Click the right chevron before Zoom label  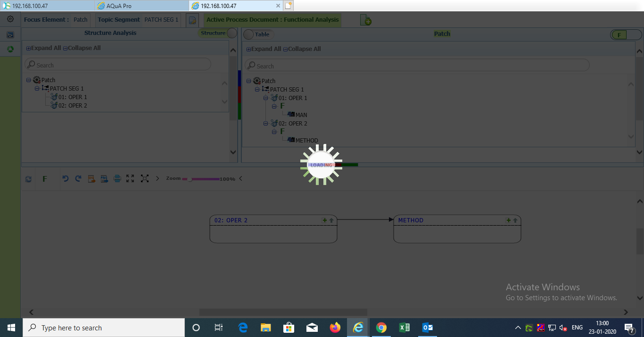coord(157,178)
